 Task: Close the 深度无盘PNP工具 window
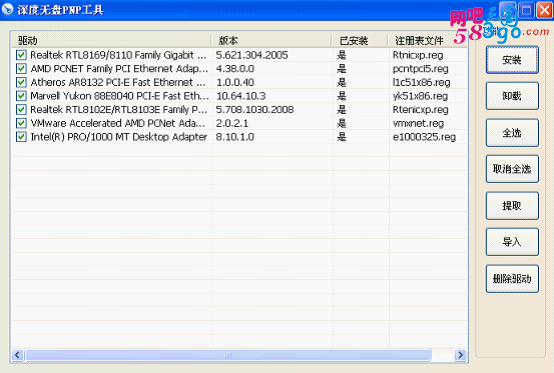544,10
